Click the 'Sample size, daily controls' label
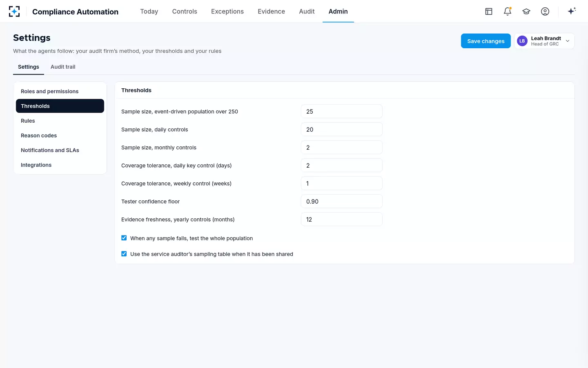The image size is (588, 368). coord(155,130)
